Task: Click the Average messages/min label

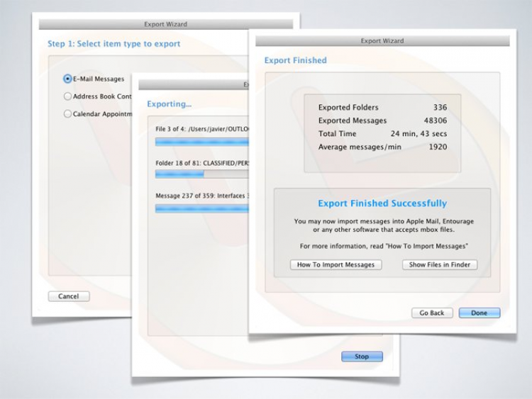Action: click(x=360, y=147)
